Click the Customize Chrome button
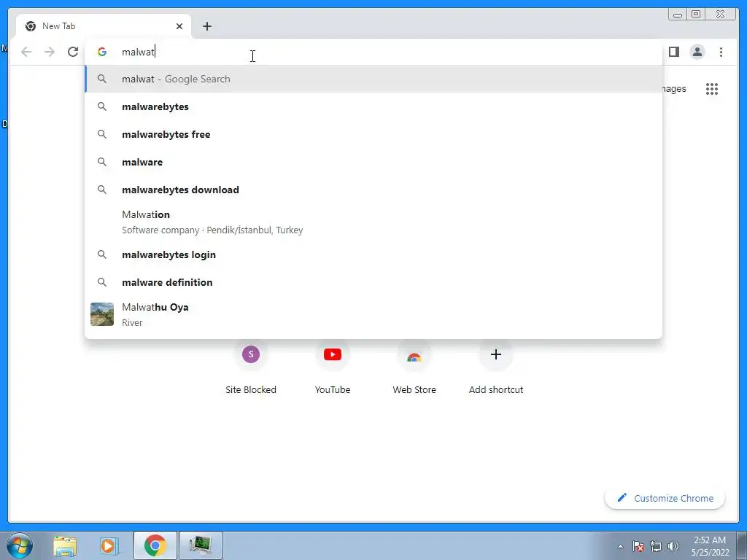This screenshot has height=560, width=747. click(x=665, y=498)
